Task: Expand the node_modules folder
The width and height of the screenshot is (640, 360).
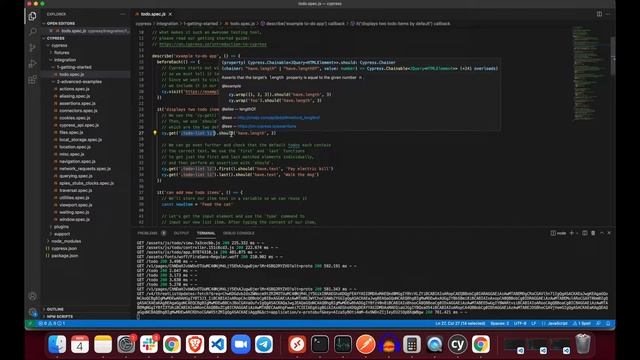Action: coord(87,241)
